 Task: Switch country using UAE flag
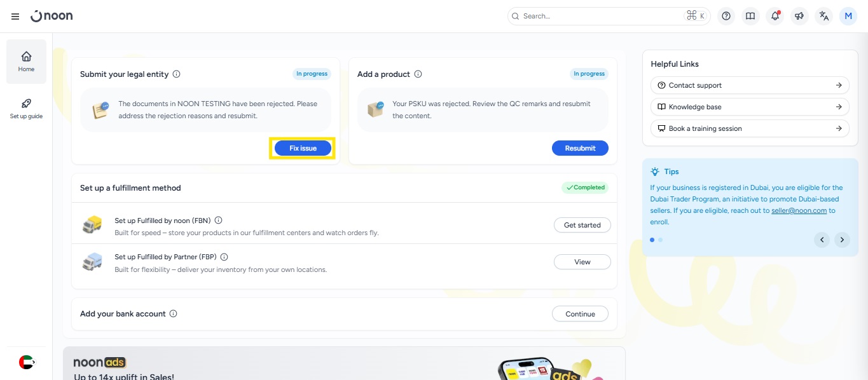(x=26, y=362)
